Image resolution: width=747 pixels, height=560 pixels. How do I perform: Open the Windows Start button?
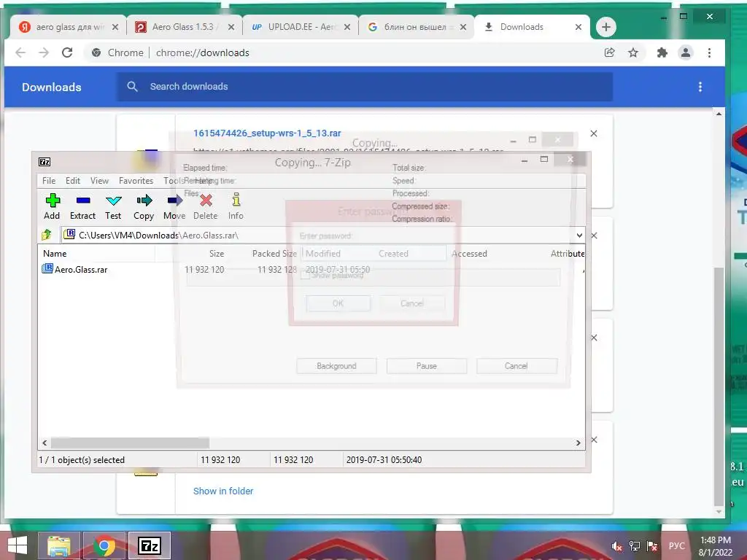pos(18,545)
